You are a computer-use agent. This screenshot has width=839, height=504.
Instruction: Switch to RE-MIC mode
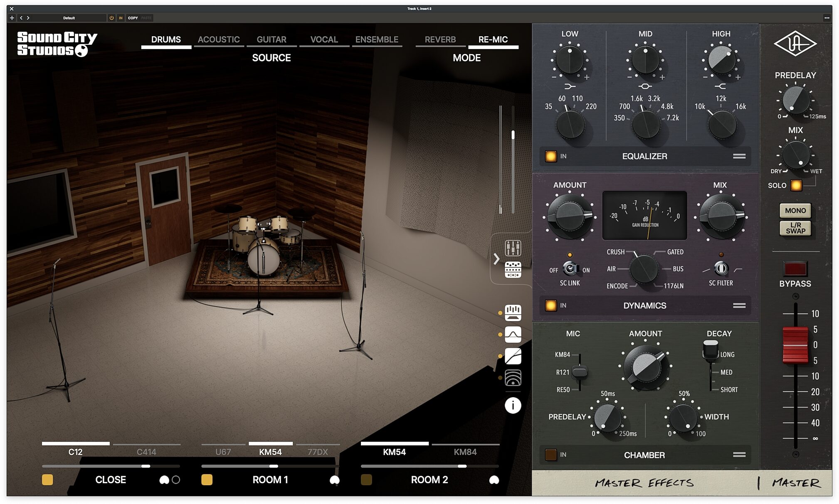coord(493,40)
